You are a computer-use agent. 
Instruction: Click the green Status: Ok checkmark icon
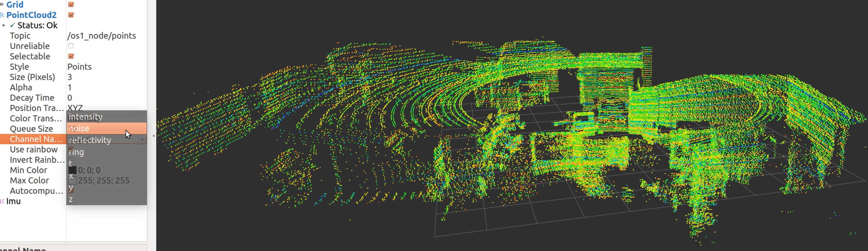coord(12,25)
